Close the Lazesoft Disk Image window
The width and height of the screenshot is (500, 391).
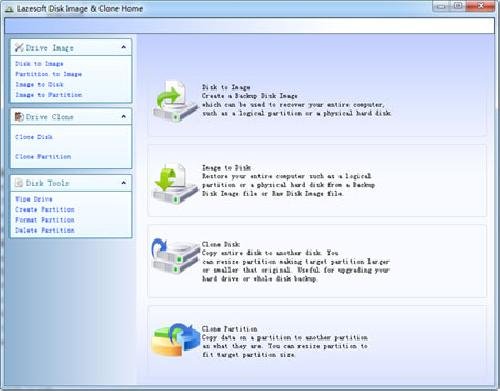pos(480,6)
